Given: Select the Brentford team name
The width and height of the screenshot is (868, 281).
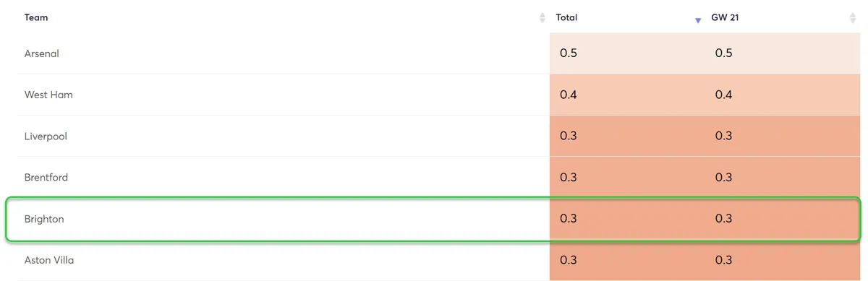Looking at the screenshot, I should (46, 177).
